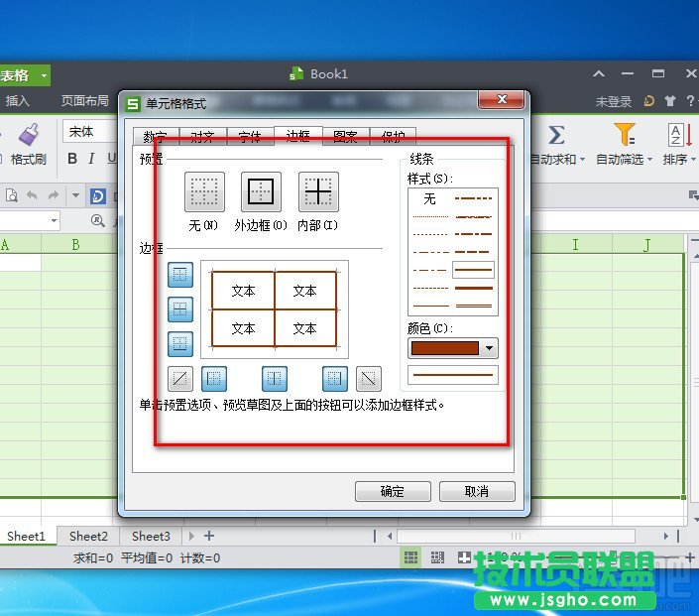Click the AutoSum sigma icon
Image resolution: width=699 pixels, height=616 pixels.
556,135
